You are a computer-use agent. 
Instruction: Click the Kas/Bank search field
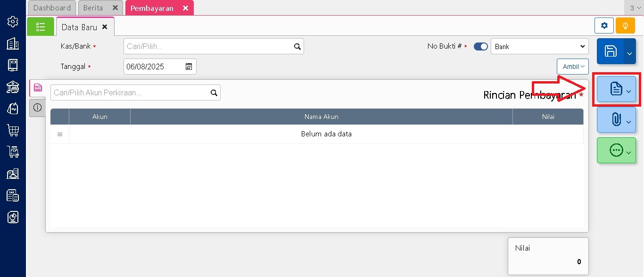(207, 47)
